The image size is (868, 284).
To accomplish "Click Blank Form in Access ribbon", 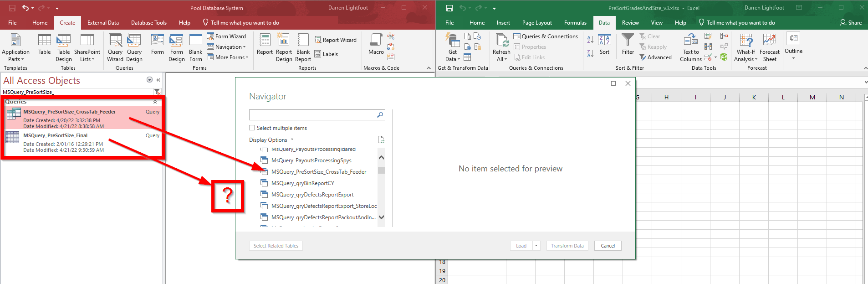I will (196, 47).
